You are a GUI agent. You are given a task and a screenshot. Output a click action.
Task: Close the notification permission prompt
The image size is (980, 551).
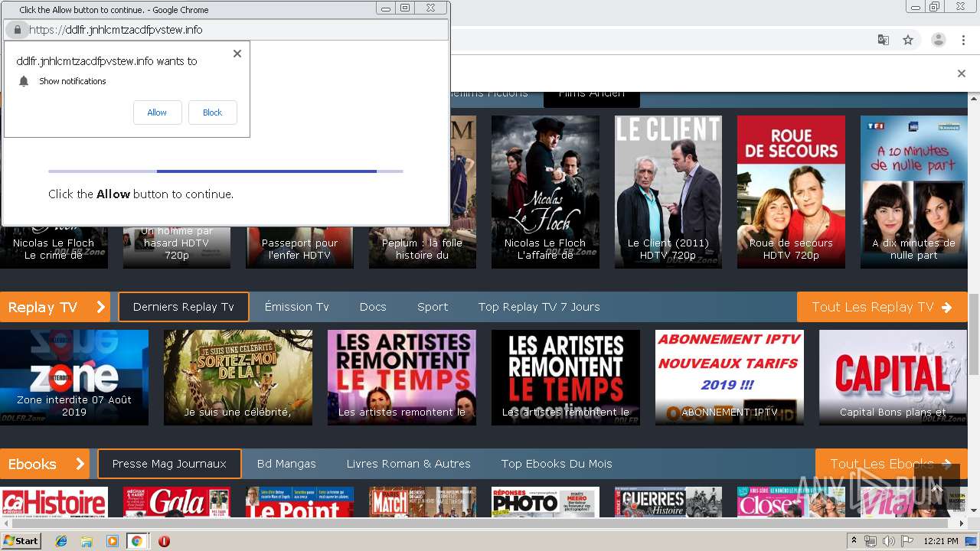pos(237,54)
